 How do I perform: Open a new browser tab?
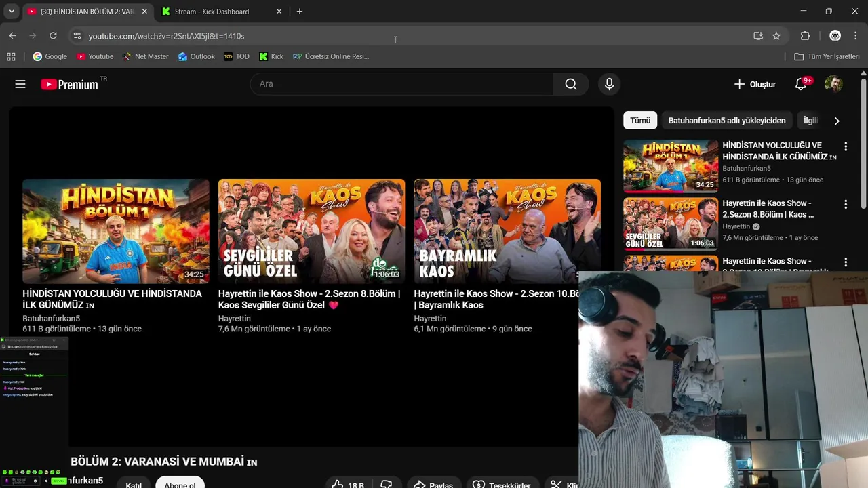tap(300, 12)
